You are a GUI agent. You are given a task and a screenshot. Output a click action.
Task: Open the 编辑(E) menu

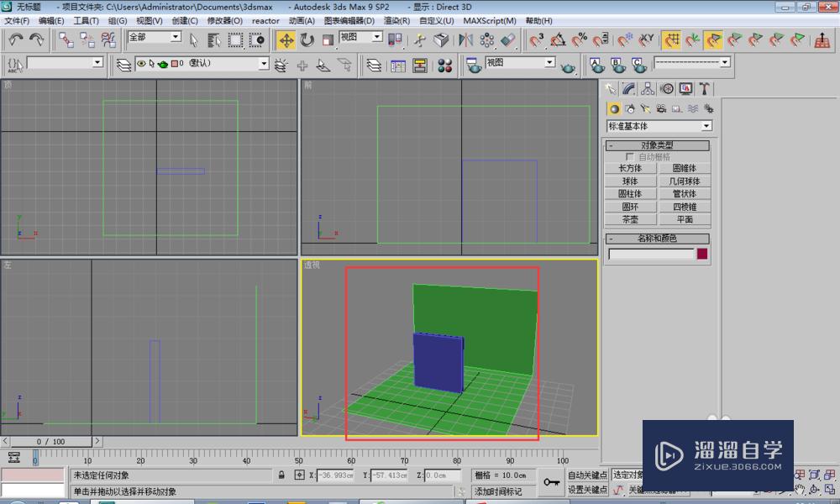pyautogui.click(x=51, y=21)
